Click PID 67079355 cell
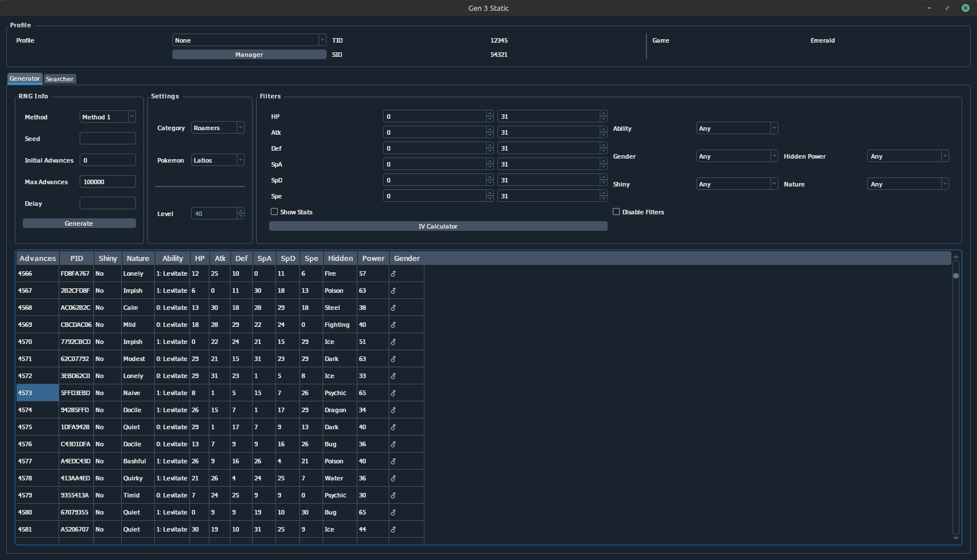The width and height of the screenshot is (977, 560). coord(76,512)
